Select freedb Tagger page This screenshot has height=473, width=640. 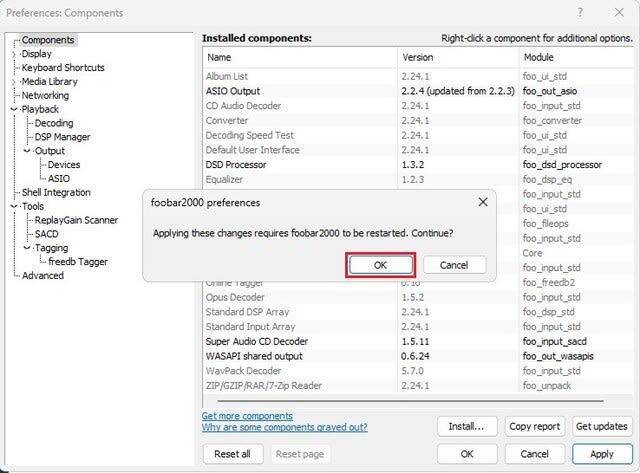click(x=78, y=262)
